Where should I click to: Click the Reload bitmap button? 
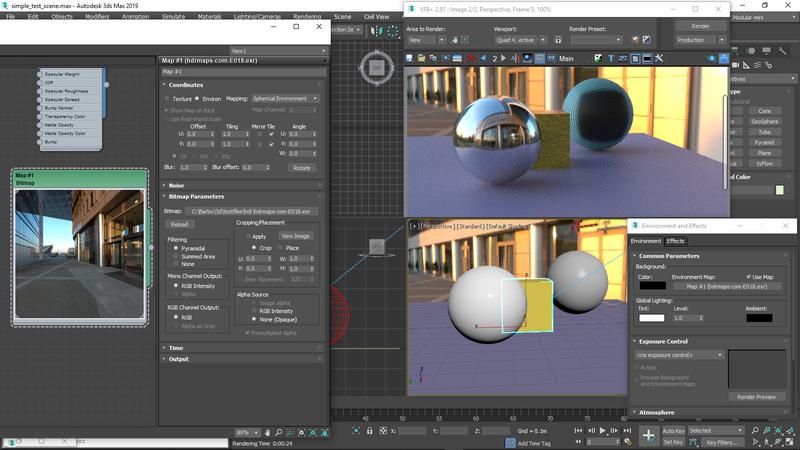click(179, 224)
